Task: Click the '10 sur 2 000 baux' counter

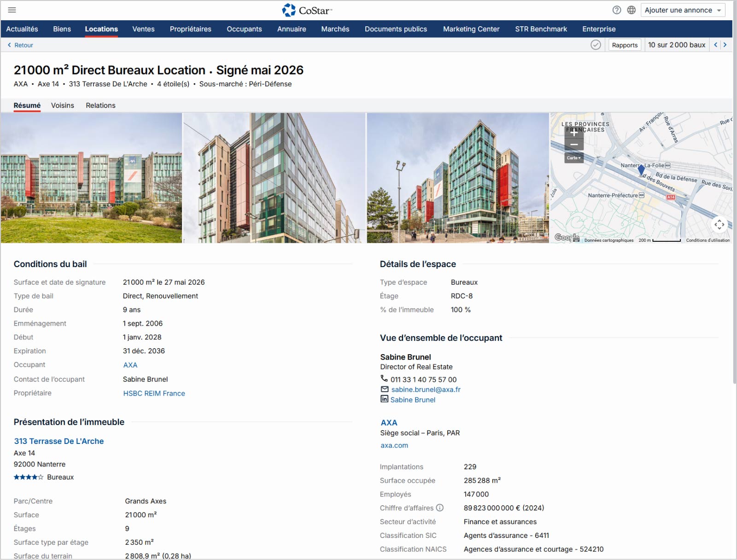Action: [x=677, y=45]
